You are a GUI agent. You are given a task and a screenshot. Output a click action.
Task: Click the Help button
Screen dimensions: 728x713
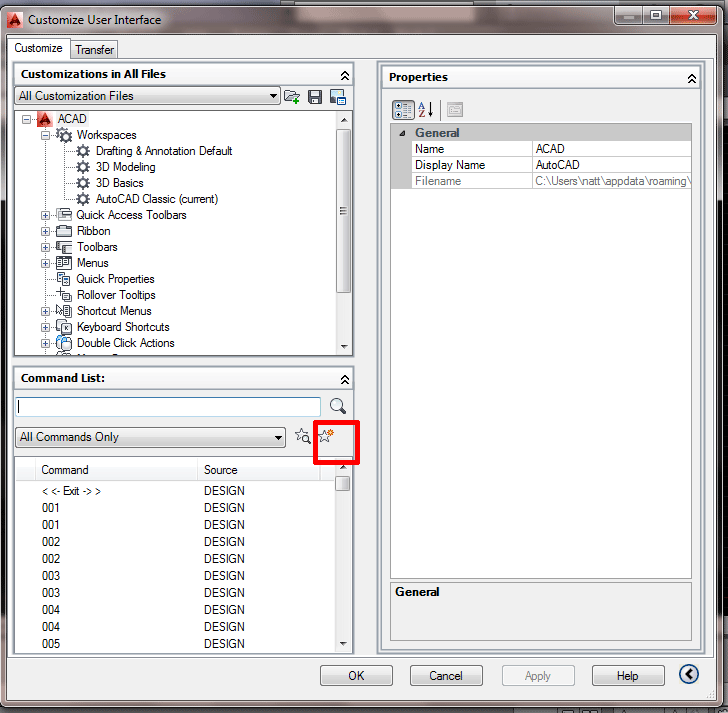(628, 675)
